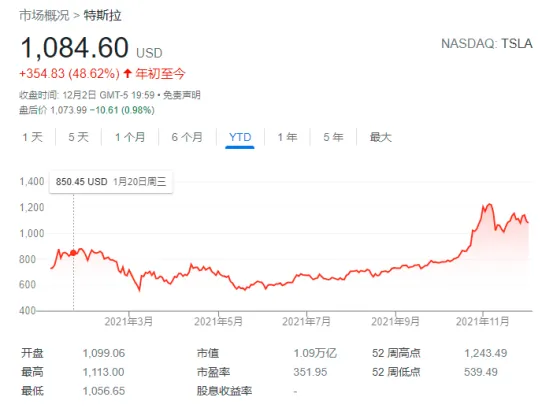The height and width of the screenshot is (413, 554).
Task: Click the 股息收益率 label
Action: pyautogui.click(x=224, y=391)
